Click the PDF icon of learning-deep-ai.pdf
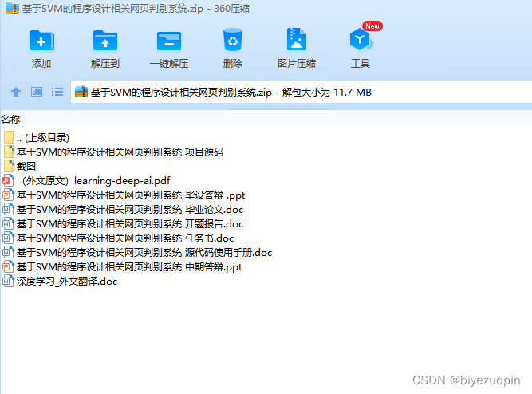The width and height of the screenshot is (532, 394). (x=9, y=180)
